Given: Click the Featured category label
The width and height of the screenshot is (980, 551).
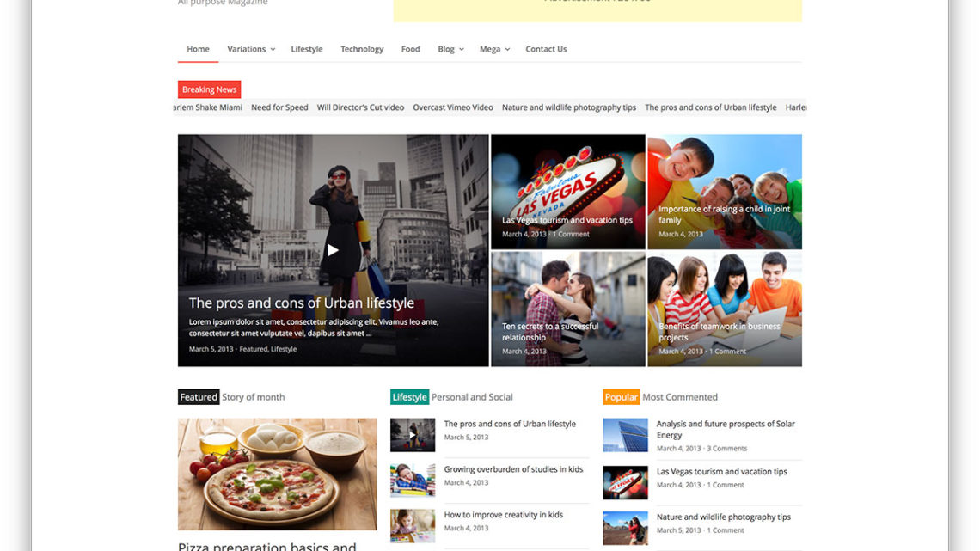Looking at the screenshot, I should click(x=199, y=396).
